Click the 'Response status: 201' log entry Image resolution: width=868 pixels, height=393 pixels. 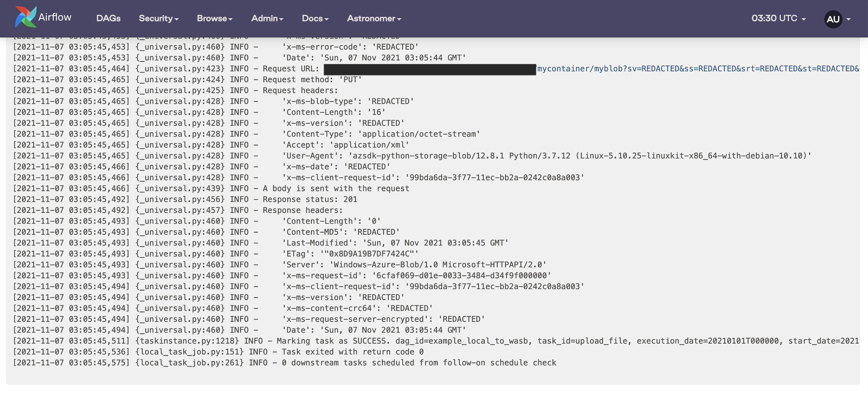[310, 200]
